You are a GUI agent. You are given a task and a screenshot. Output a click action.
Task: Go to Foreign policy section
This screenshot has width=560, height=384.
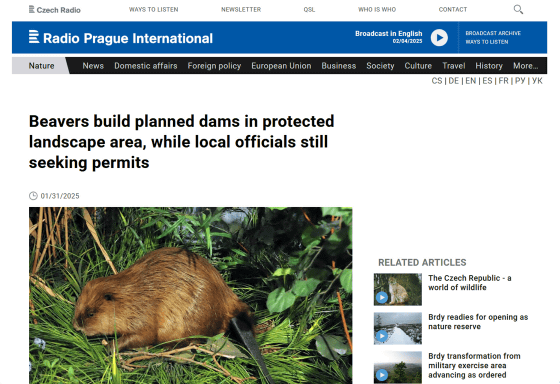pyautogui.click(x=214, y=66)
